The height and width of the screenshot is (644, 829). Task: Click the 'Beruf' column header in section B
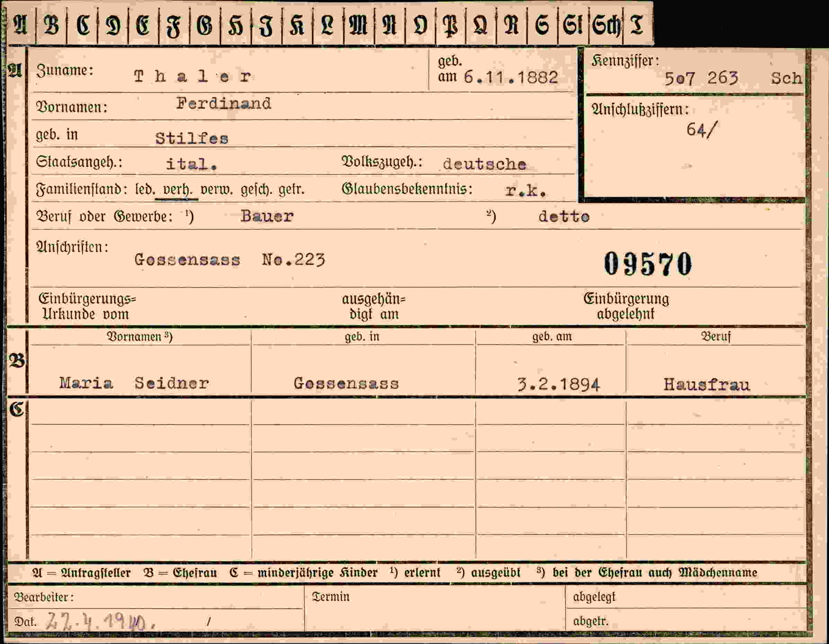point(716,336)
